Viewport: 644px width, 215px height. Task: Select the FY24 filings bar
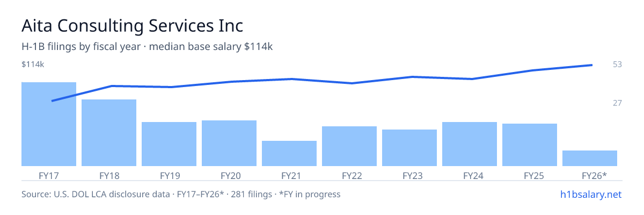tap(470, 144)
